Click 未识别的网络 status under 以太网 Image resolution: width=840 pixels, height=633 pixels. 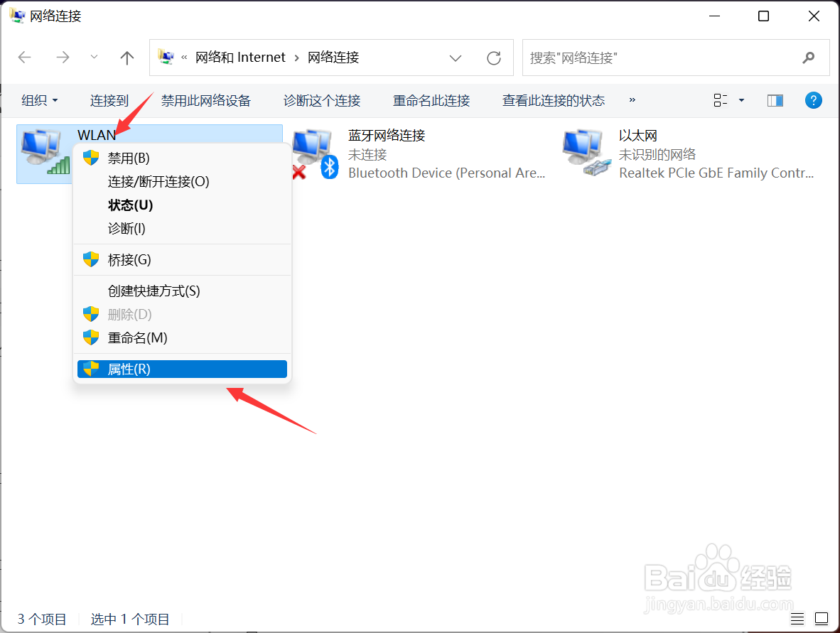(657, 155)
